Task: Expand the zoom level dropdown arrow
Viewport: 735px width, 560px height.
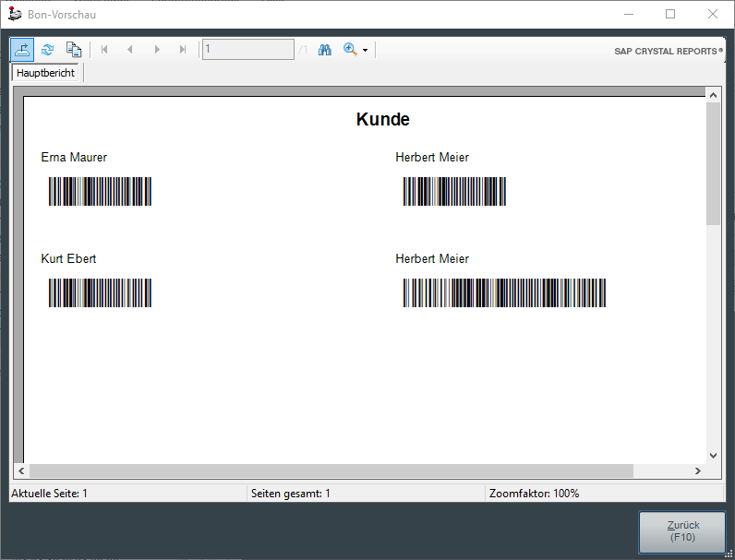Action: (365, 51)
